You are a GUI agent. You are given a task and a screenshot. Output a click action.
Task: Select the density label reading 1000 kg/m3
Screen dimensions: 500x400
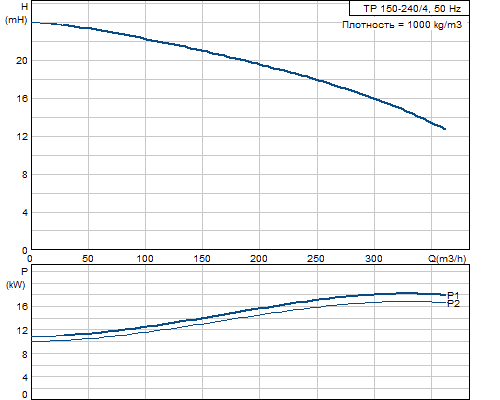[x=402, y=25]
